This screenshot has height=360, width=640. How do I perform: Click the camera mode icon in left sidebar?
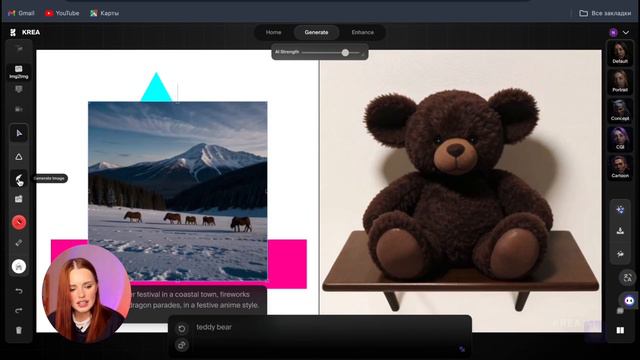click(19, 109)
